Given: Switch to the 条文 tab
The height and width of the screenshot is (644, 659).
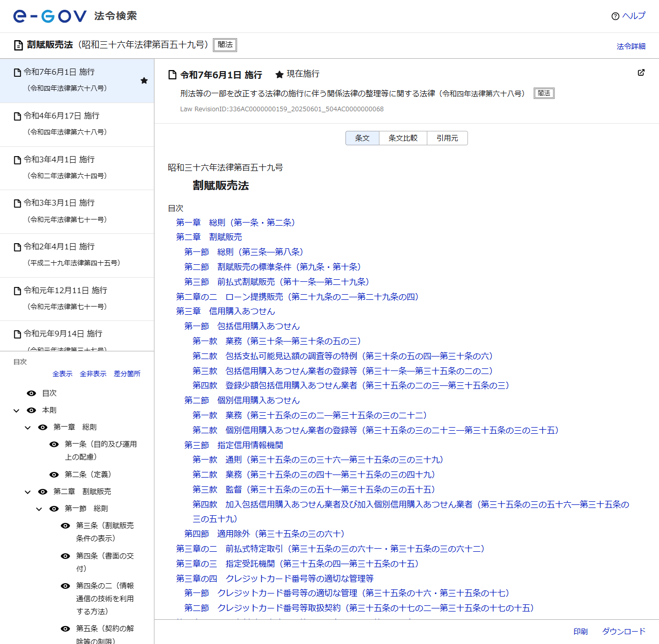Looking at the screenshot, I should point(362,138).
